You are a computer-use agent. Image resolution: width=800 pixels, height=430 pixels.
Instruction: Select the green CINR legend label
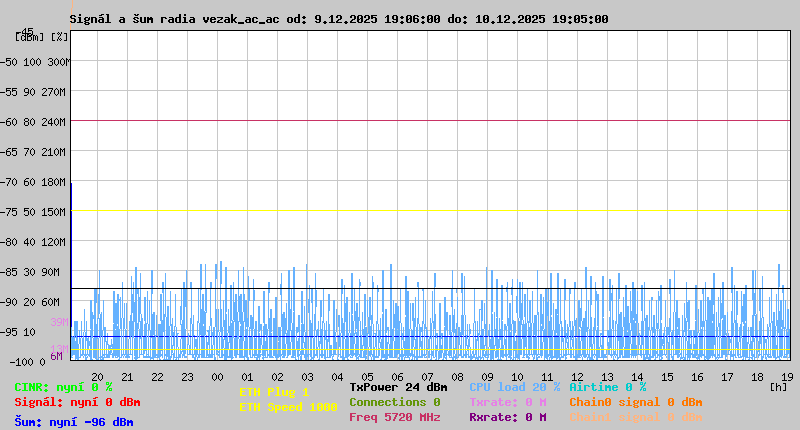tap(63, 387)
